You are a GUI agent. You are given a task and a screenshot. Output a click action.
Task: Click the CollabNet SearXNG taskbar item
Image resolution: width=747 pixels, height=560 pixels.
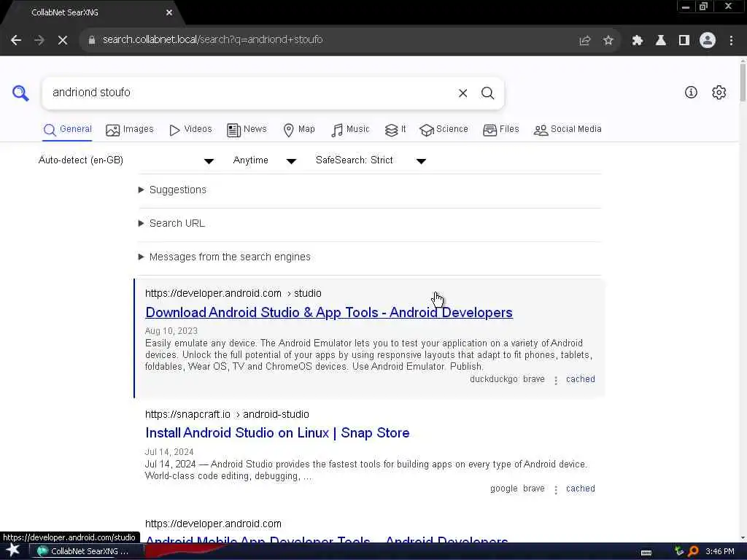pyautogui.click(x=85, y=551)
